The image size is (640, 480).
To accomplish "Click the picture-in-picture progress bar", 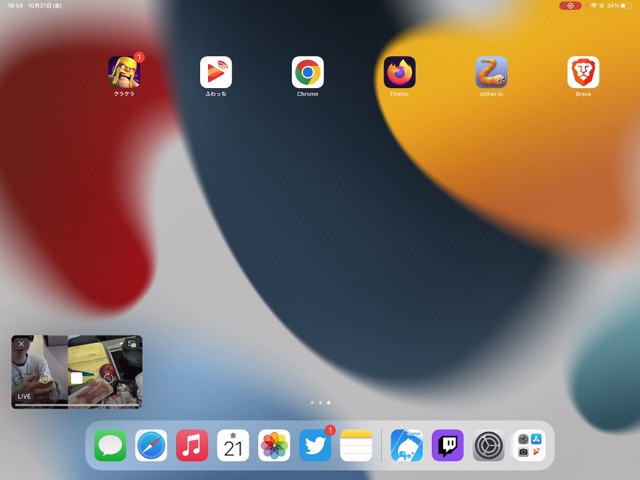I will coord(77,405).
